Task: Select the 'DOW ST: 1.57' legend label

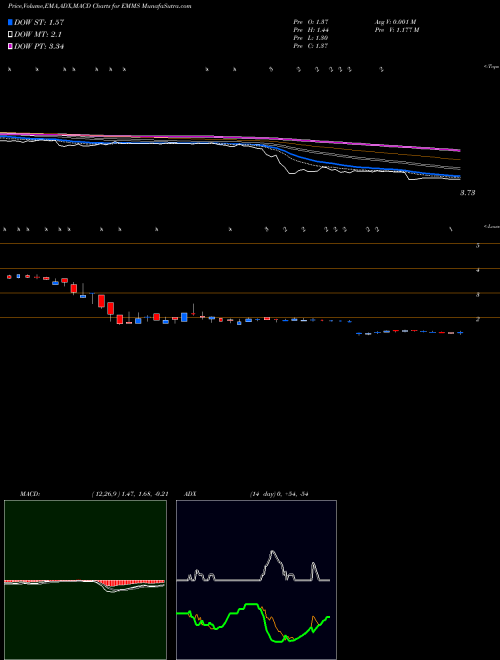Action: (39, 22)
